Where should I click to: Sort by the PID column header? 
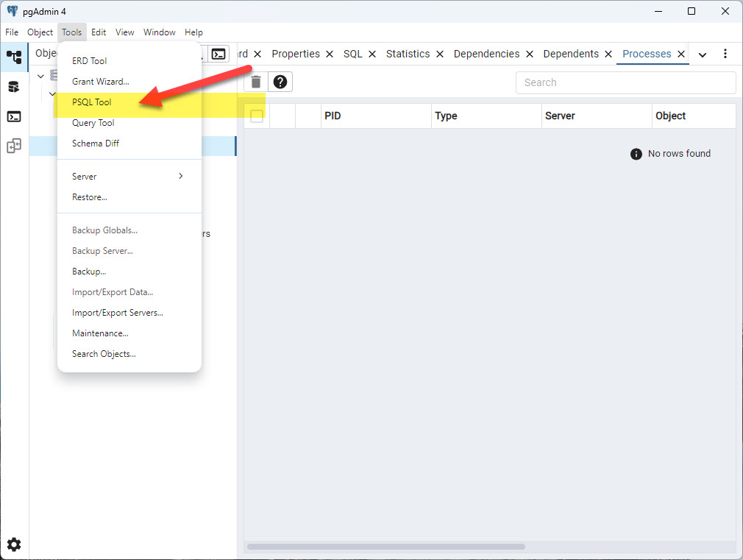pyautogui.click(x=376, y=116)
